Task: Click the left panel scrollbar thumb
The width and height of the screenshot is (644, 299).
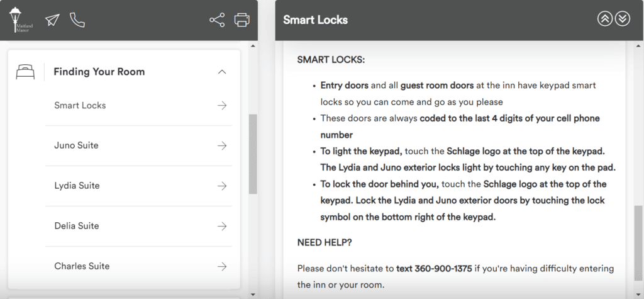Action: point(253,154)
